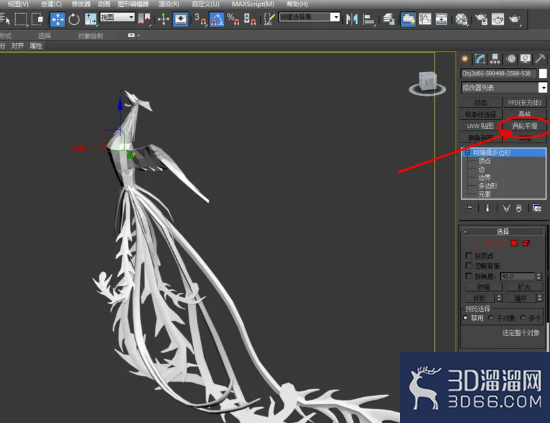The height and width of the screenshot is (423, 550).
Task: Click the object color swatch beside name
Action: point(543,73)
